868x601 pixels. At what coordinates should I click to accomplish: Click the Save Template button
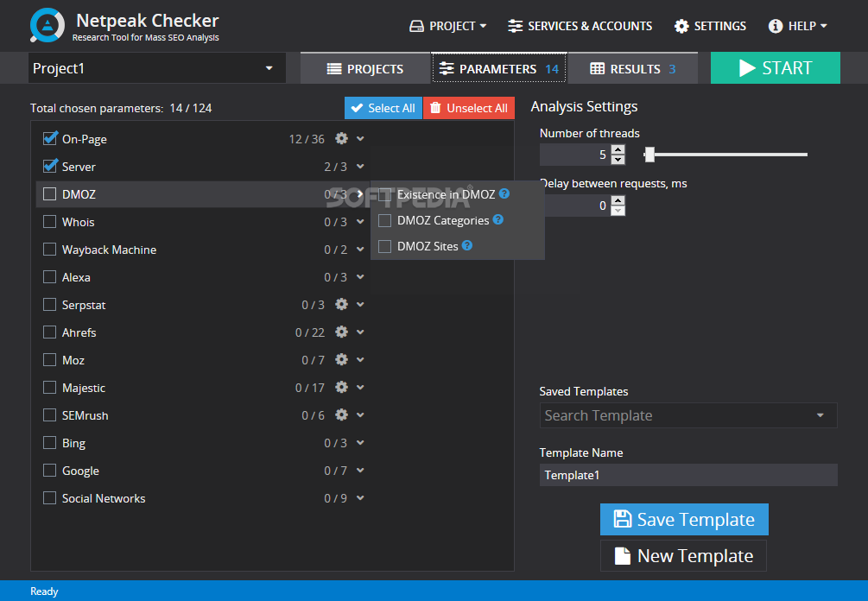tap(684, 519)
